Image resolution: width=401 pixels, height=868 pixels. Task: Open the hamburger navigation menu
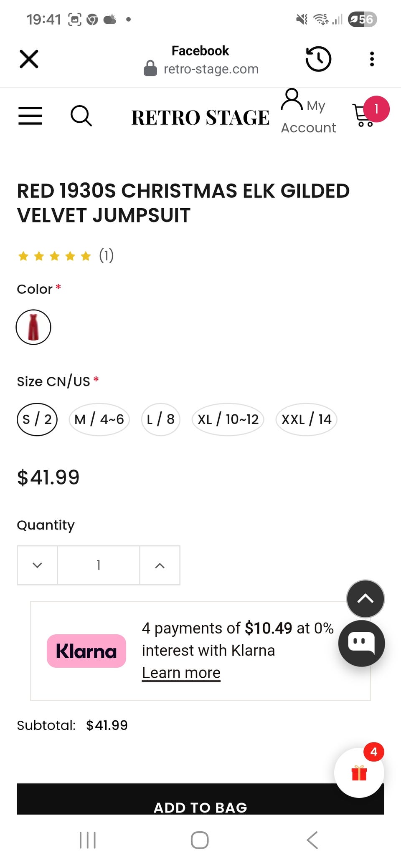point(30,116)
